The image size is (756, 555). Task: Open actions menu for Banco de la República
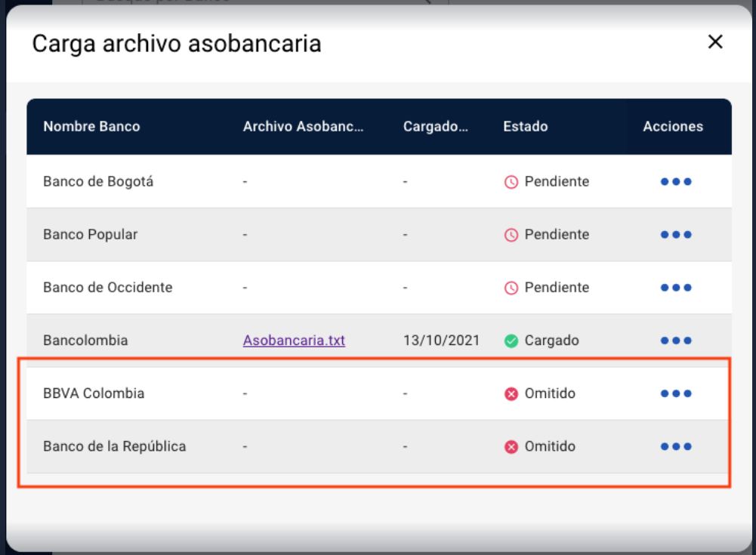tap(676, 447)
